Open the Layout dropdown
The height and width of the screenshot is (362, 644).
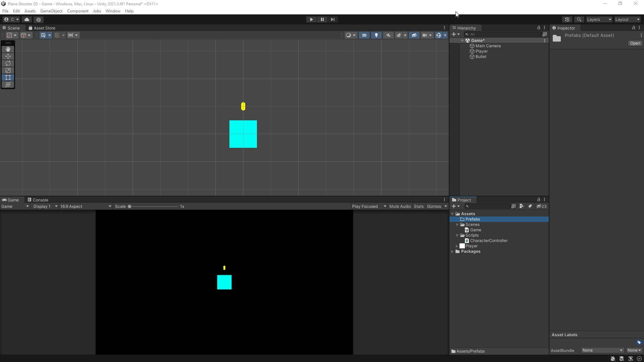click(627, 19)
